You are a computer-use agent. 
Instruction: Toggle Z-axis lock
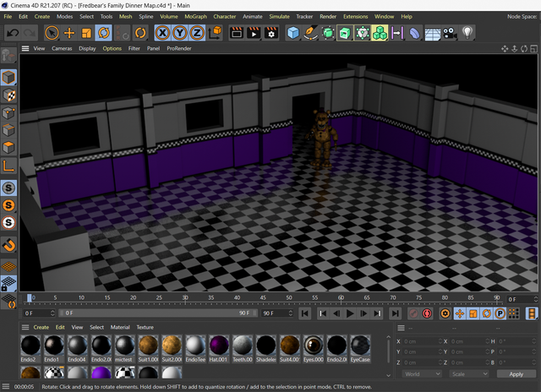(x=196, y=33)
